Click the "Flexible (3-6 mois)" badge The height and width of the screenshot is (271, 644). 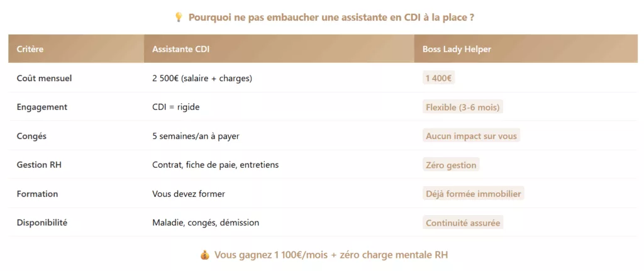point(462,108)
